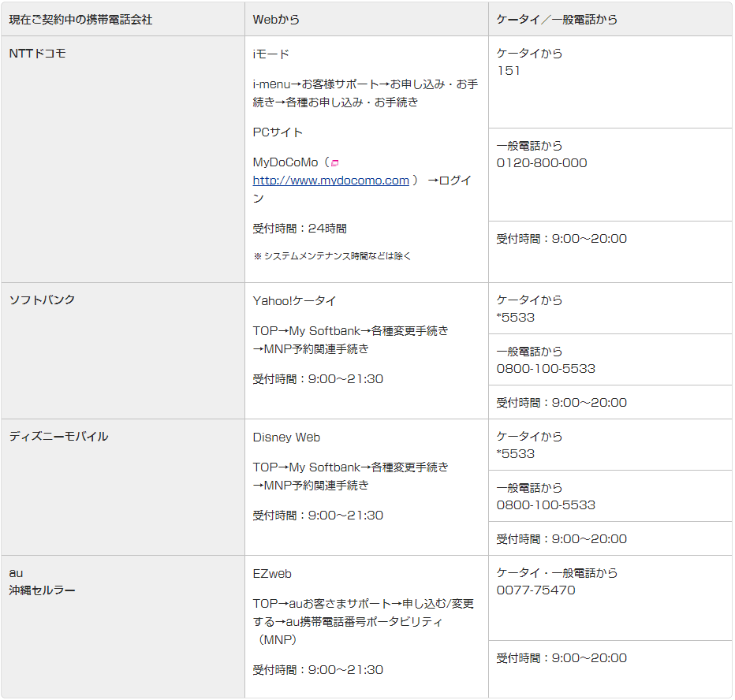
Task: Click the pink external-link icon beside MyDoCoMo
Action: coord(334,163)
